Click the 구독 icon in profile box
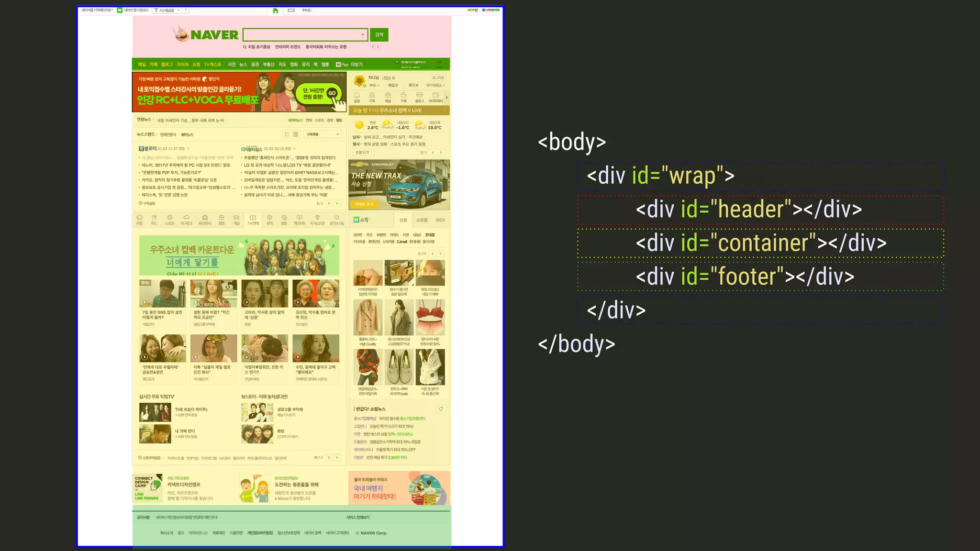Image resolution: width=980 pixels, height=551 pixels. tap(372, 96)
